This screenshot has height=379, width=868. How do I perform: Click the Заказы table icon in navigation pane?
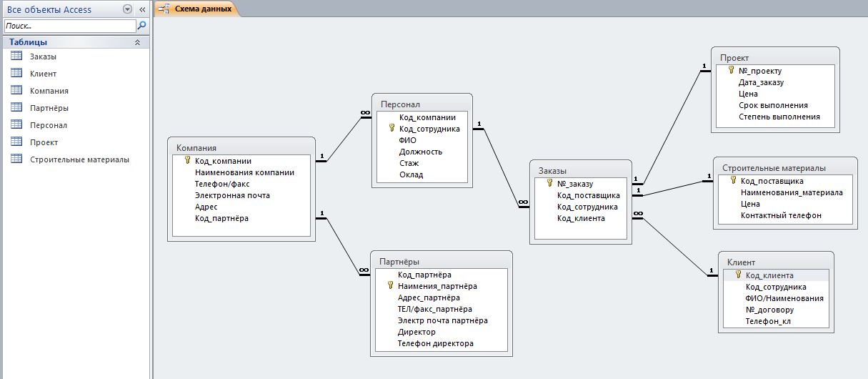[16, 56]
